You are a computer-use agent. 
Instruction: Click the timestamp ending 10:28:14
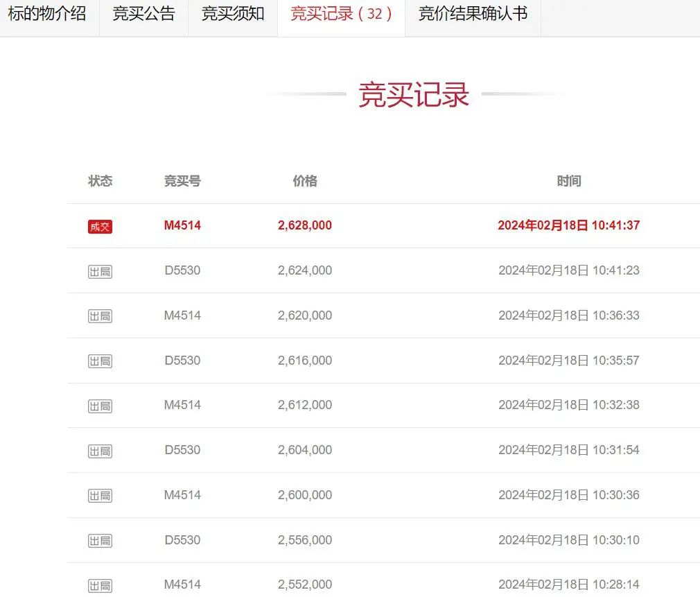tap(569, 584)
